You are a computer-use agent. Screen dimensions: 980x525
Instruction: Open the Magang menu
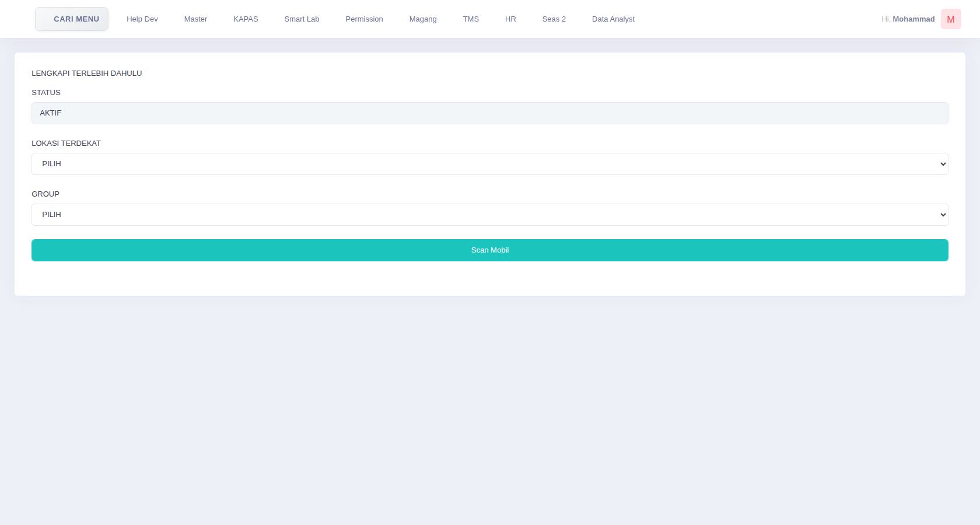click(423, 19)
